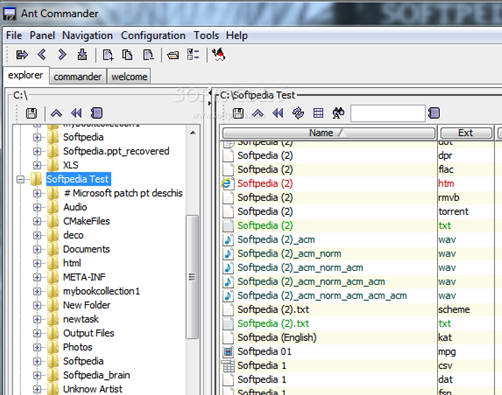Open the Navigation menu

tap(87, 35)
